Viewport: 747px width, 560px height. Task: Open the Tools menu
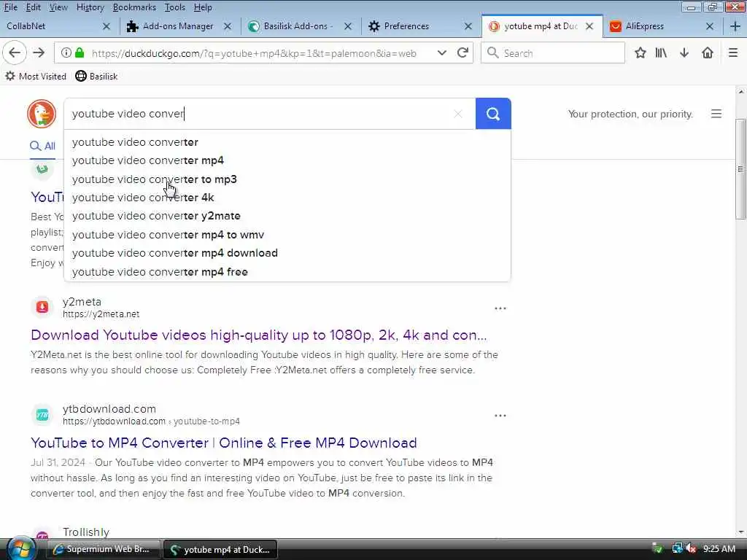point(175,7)
